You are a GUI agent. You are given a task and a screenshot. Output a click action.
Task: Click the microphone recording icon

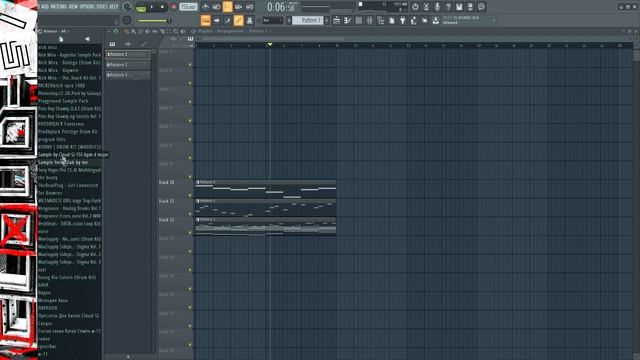pos(437,7)
